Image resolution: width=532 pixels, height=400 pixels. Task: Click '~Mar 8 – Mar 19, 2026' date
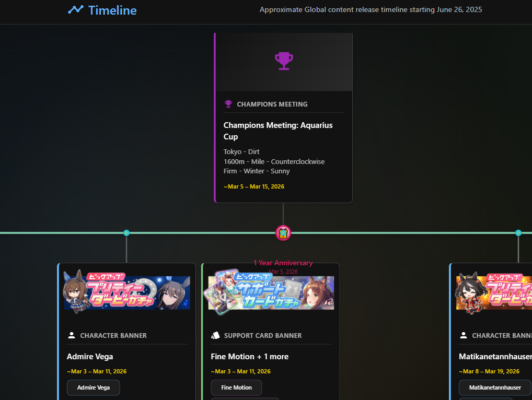pyautogui.click(x=489, y=371)
